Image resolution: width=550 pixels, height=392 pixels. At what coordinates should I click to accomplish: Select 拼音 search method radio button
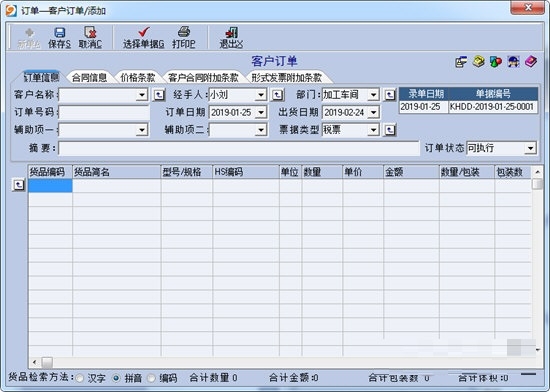click(x=116, y=378)
